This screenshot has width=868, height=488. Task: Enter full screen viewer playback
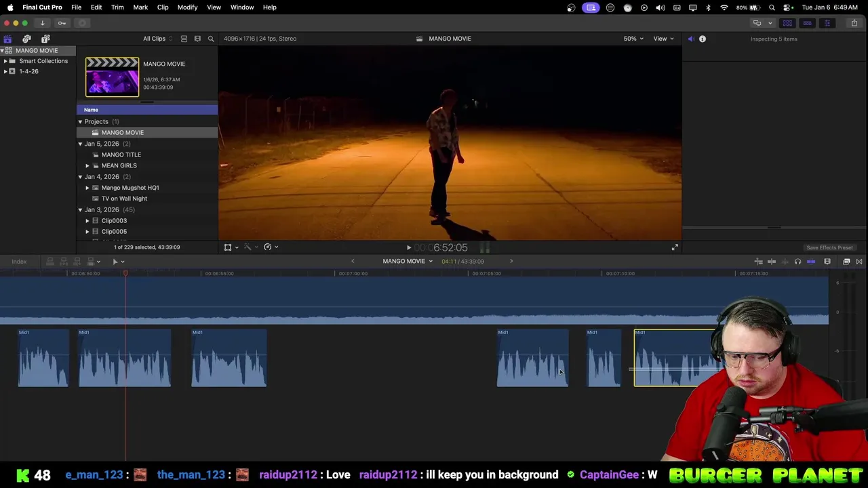point(675,247)
